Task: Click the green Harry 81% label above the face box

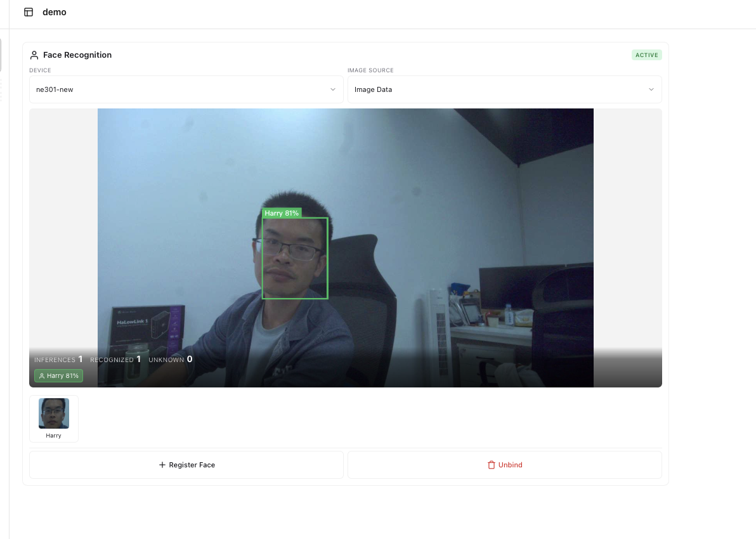Action: point(282,213)
